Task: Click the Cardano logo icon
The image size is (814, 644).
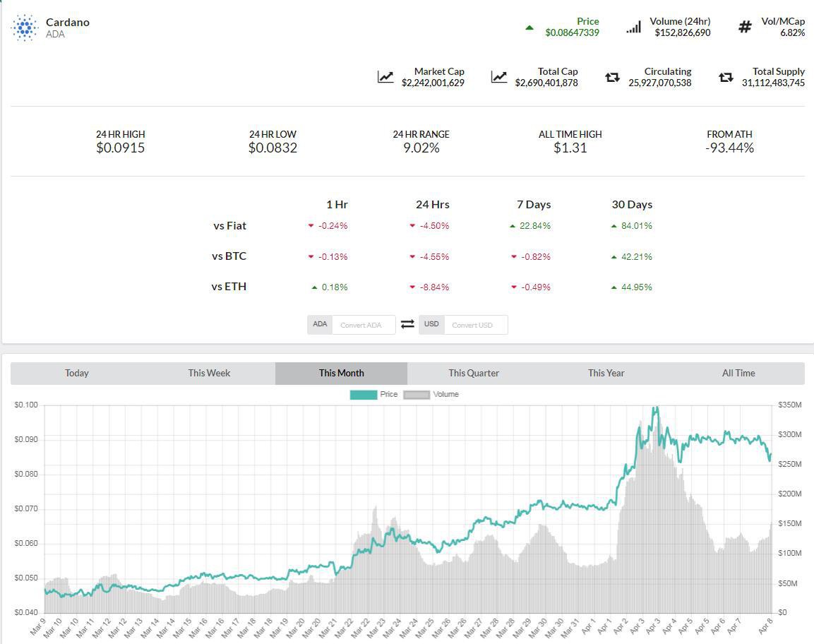Action: click(x=25, y=28)
